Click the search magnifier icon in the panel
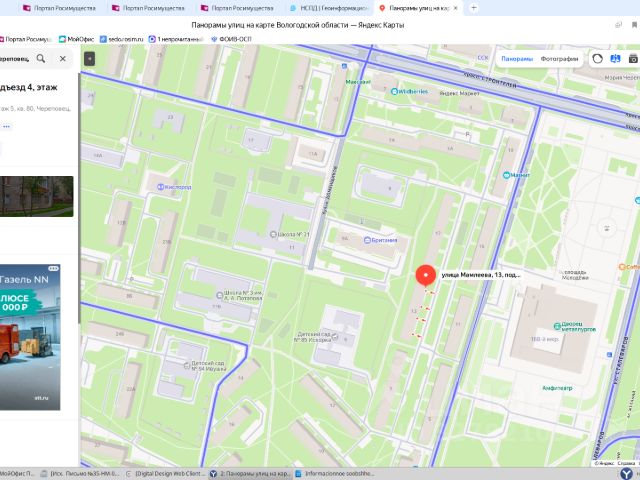The height and width of the screenshot is (480, 640). [x=41, y=58]
